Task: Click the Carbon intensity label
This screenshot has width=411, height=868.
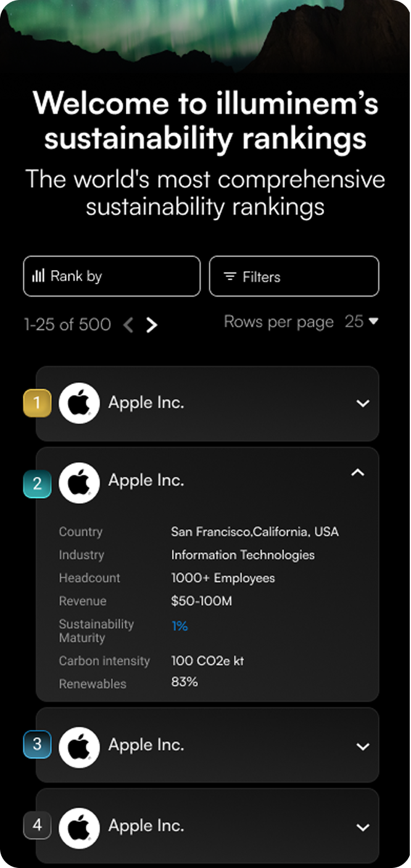Action: pos(104,661)
